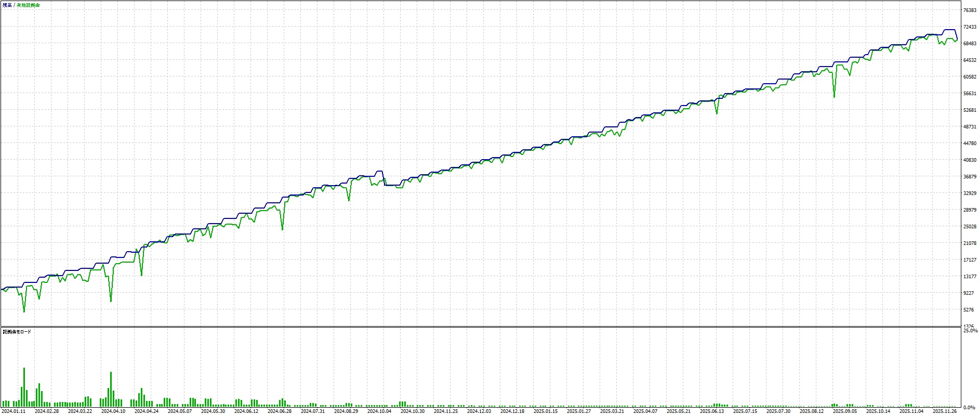Select the 2025.06.13 date label
Image resolution: width=980 pixels, height=415 pixels.
pos(712,411)
